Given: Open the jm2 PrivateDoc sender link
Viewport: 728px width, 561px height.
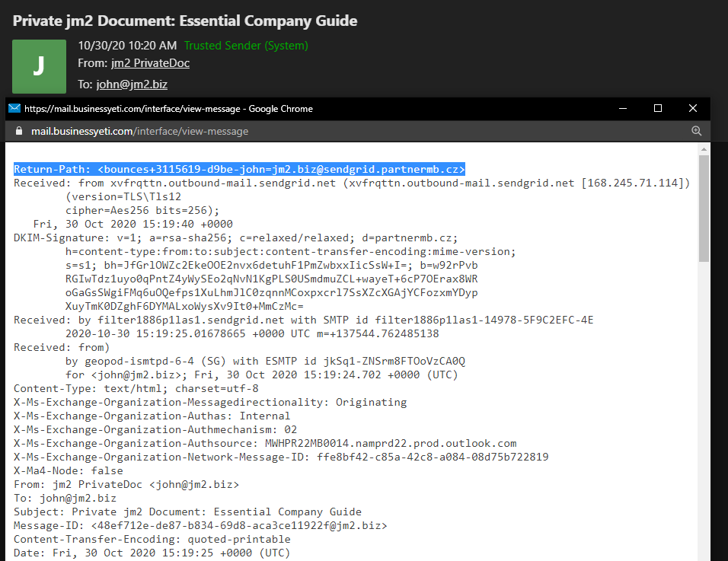Looking at the screenshot, I should (150, 63).
